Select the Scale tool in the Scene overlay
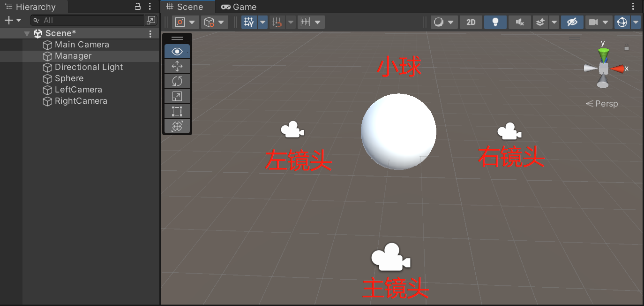Viewport: 644px width, 306px height. point(177,96)
